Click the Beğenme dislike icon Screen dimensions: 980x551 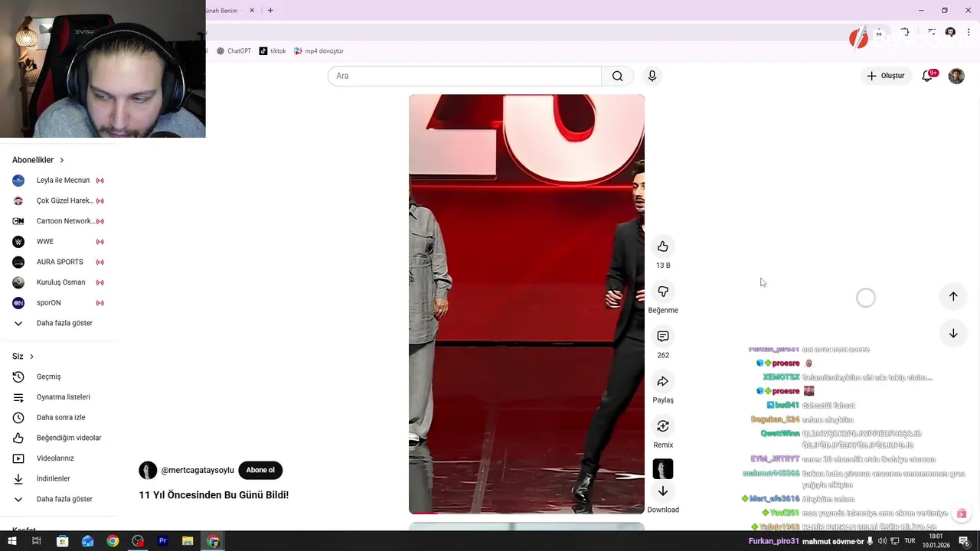click(663, 292)
